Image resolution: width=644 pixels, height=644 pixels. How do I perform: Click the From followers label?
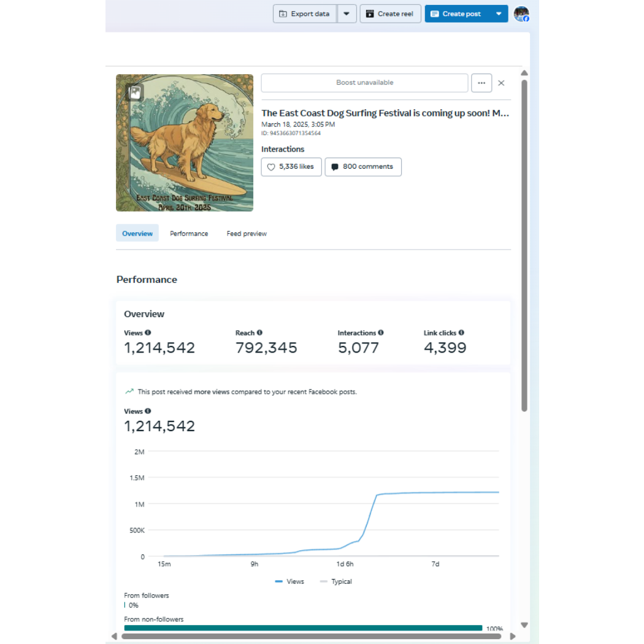click(146, 596)
